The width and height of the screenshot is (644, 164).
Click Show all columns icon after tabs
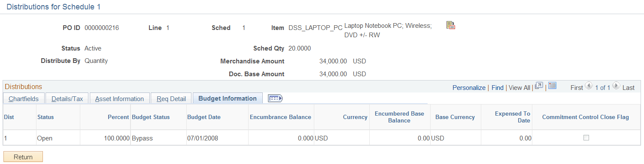(x=275, y=98)
